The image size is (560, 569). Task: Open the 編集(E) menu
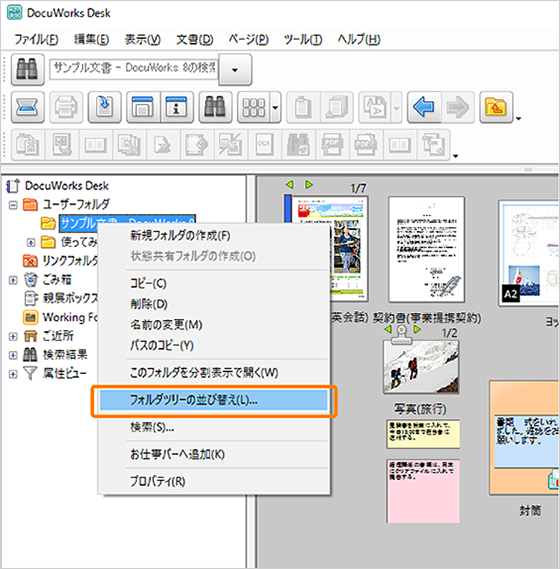point(91,39)
